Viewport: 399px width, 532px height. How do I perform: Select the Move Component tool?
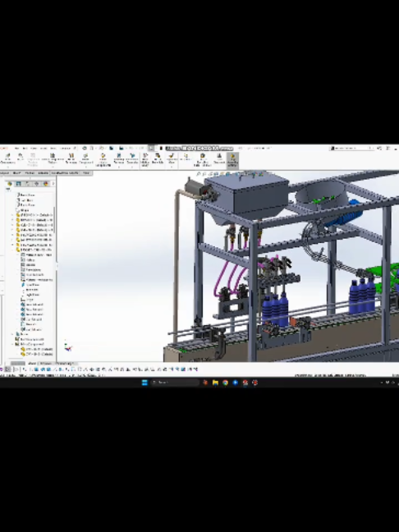click(x=85, y=158)
